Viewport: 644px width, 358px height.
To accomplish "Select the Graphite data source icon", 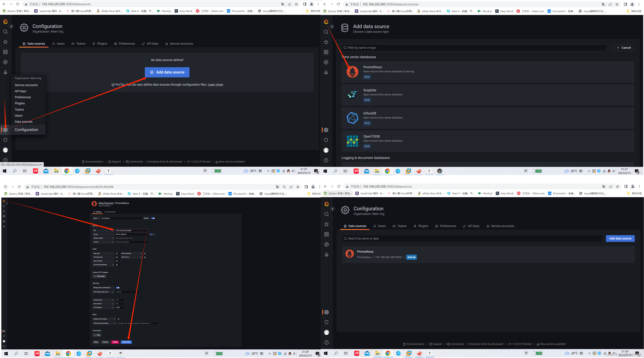I will (352, 95).
